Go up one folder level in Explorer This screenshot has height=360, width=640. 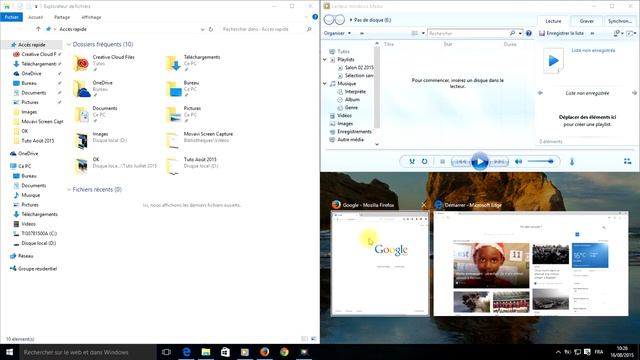coord(38,29)
